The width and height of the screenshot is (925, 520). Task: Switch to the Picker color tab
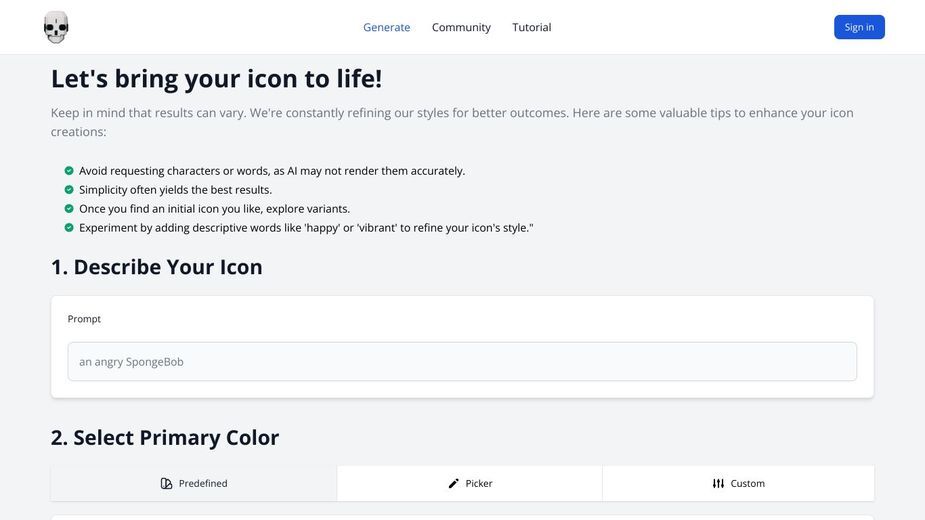[470, 483]
